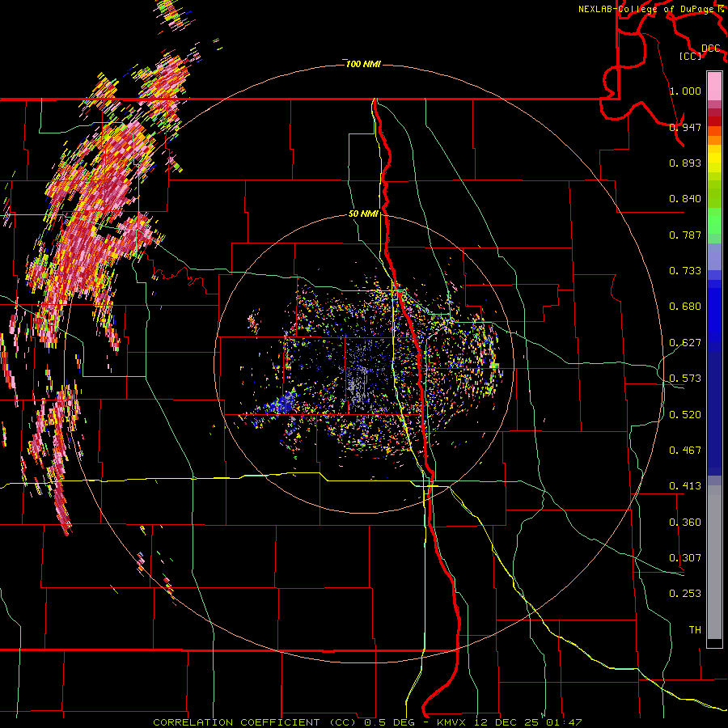Click the 0.840 scale value

click(685, 199)
